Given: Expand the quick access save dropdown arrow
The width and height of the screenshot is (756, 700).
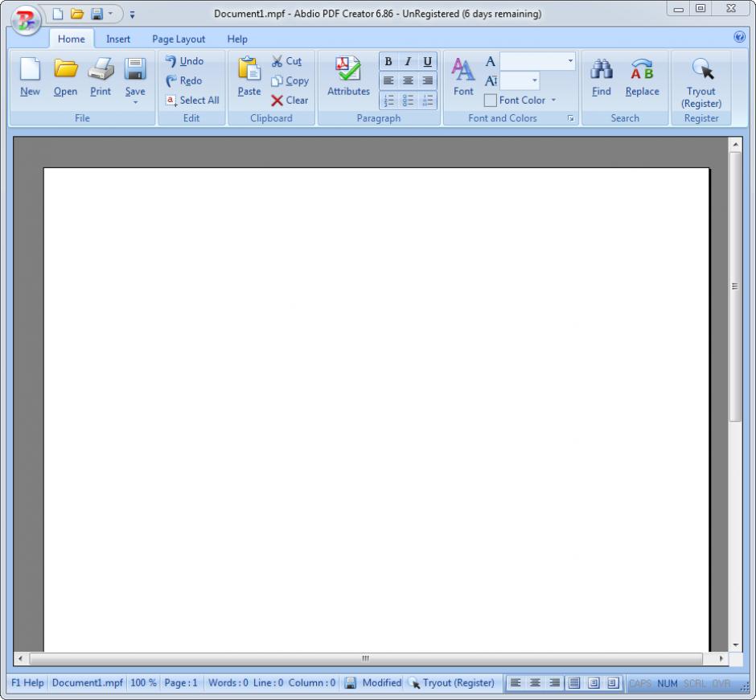Looking at the screenshot, I should point(110,14).
